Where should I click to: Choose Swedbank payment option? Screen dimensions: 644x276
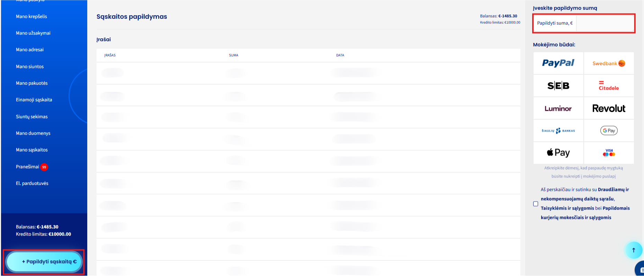609,63
